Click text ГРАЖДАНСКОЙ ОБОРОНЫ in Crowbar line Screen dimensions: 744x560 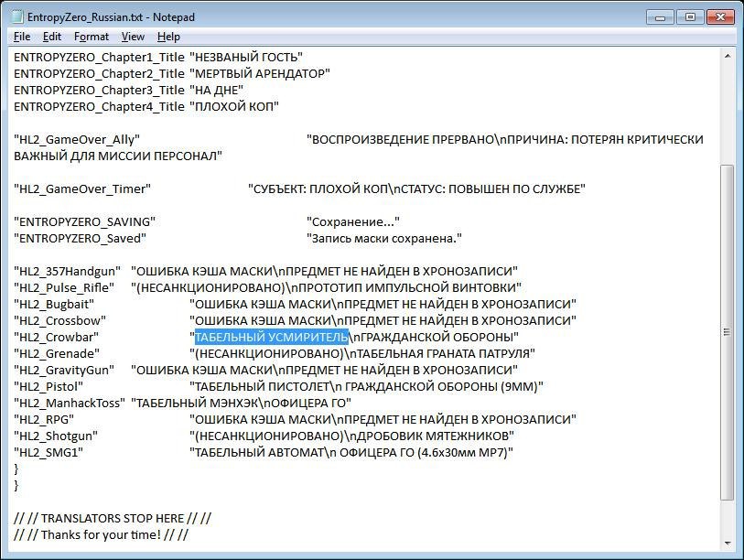pos(437,337)
